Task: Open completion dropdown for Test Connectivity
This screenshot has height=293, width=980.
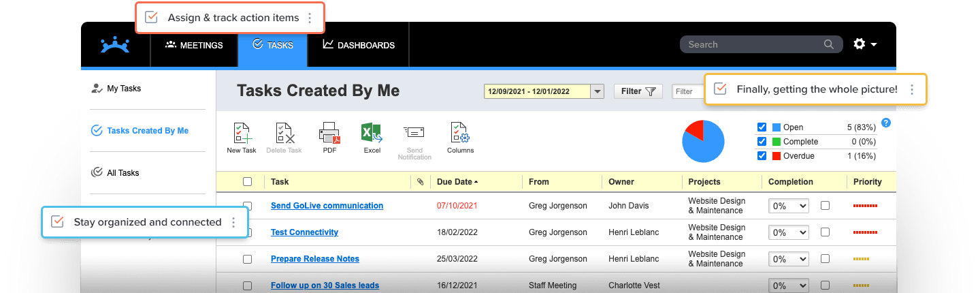Action: (x=788, y=232)
